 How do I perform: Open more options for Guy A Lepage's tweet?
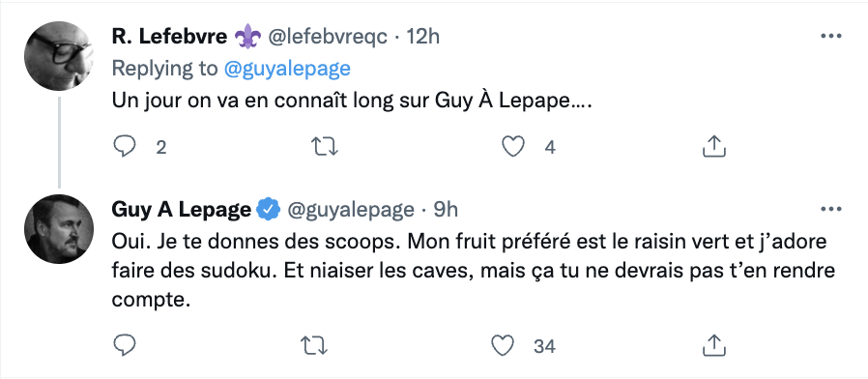coord(830,210)
